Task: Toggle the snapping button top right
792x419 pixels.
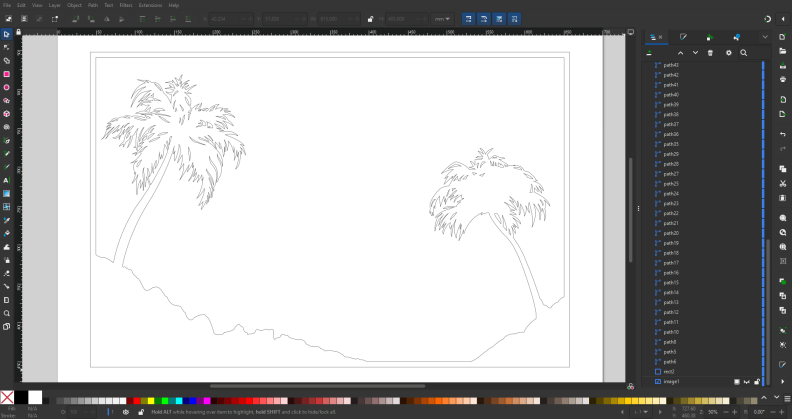Action: [767, 19]
